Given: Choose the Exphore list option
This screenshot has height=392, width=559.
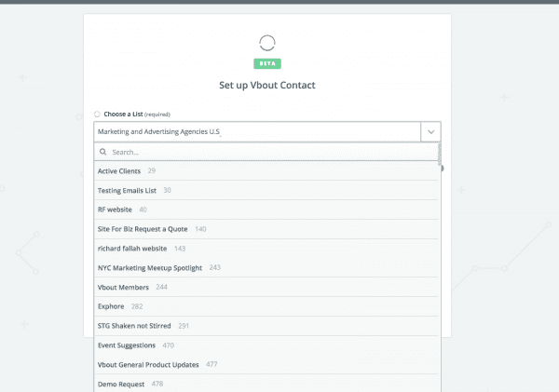Looking at the screenshot, I should (x=266, y=306).
